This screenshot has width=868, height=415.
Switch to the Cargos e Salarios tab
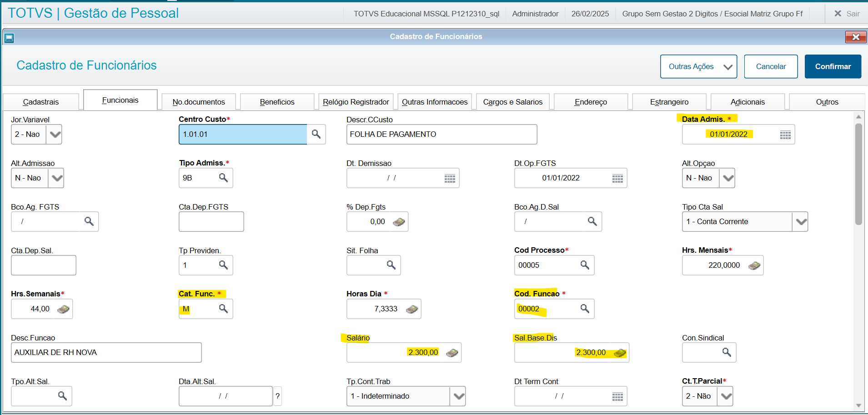pyautogui.click(x=512, y=102)
